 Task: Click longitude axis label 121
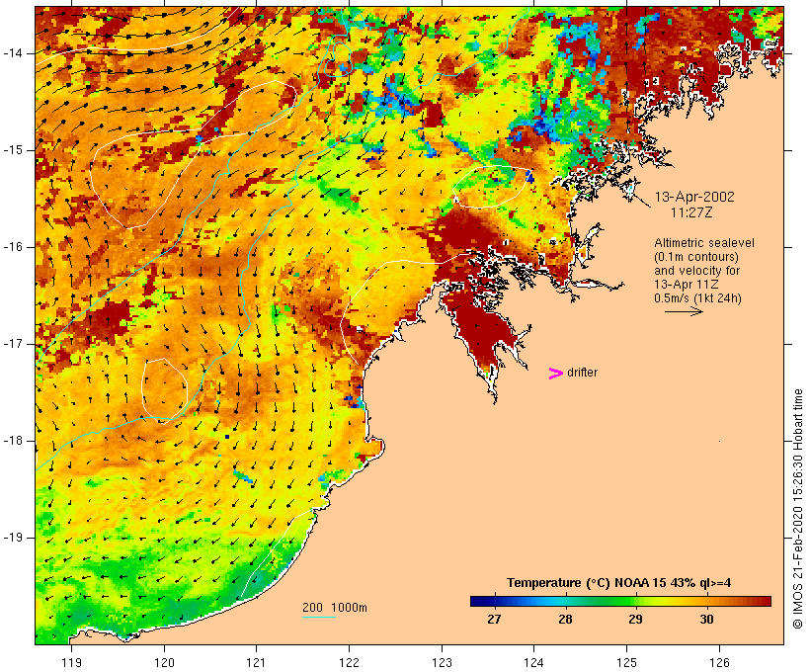coord(257,662)
